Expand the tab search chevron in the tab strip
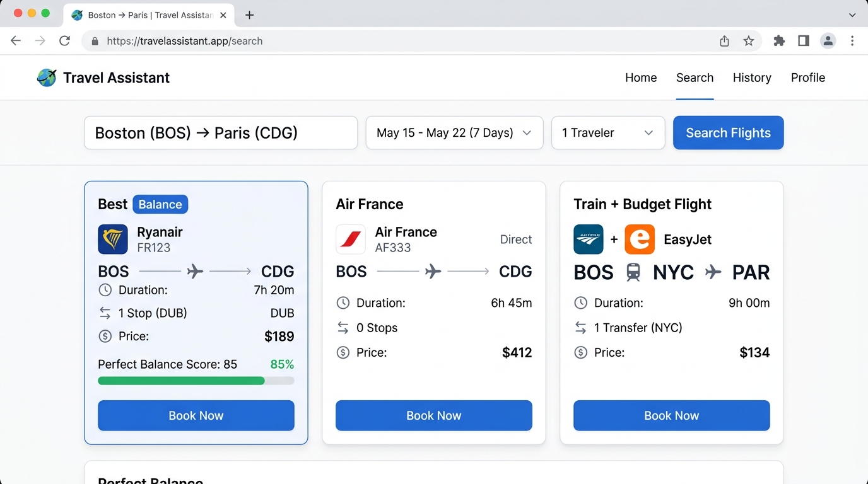Screen dimensions: 868x484 [x=853, y=14]
